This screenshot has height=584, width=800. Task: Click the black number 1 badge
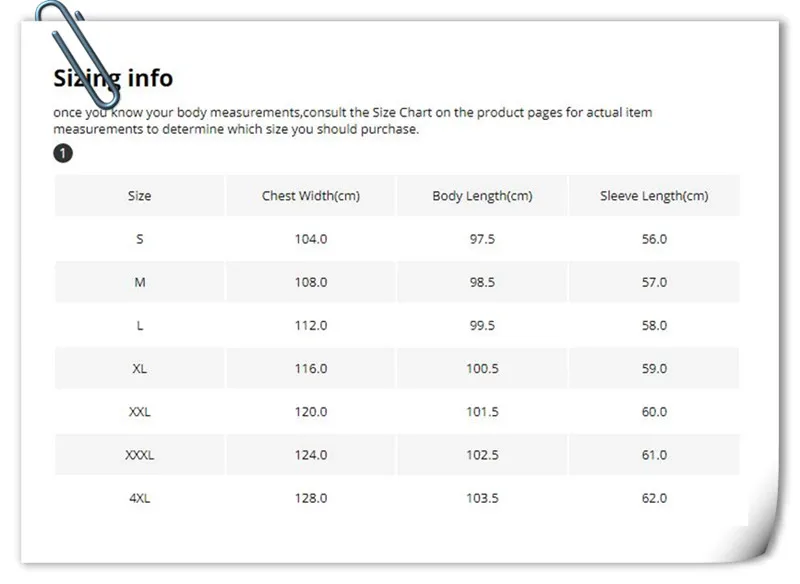tap(63, 153)
